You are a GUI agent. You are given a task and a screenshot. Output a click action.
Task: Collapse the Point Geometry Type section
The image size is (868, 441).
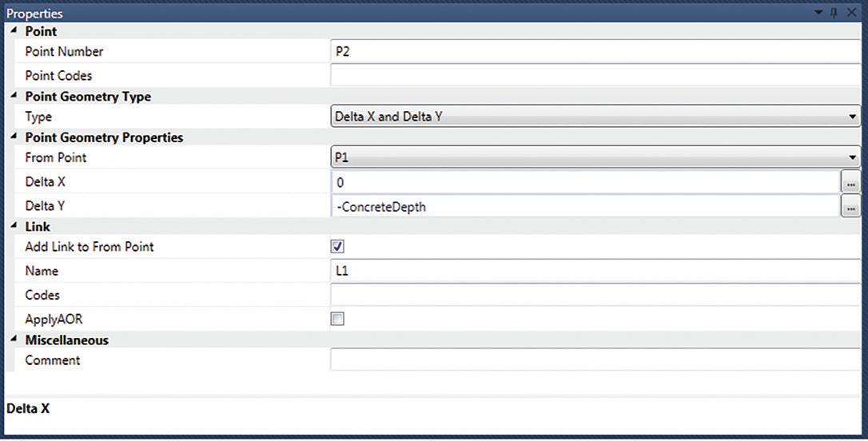pyautogui.click(x=14, y=96)
